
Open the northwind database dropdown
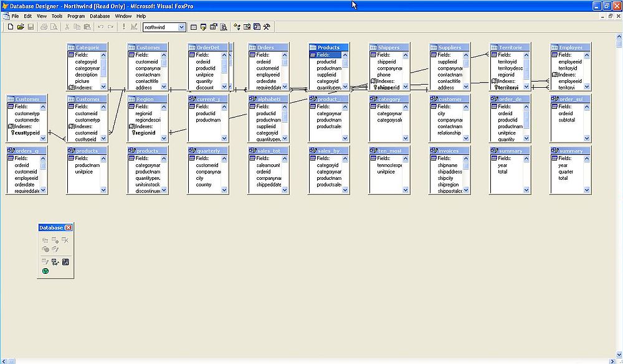coord(181,27)
